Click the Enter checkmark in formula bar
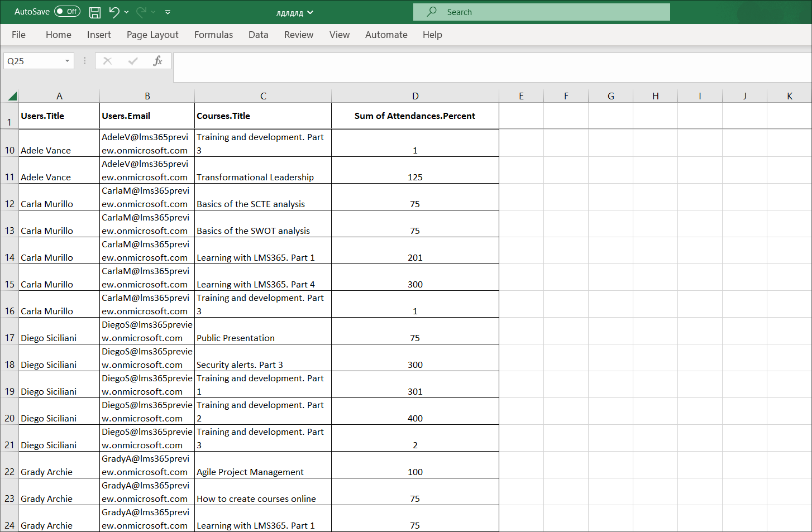The height and width of the screenshot is (532, 812). [x=133, y=61]
